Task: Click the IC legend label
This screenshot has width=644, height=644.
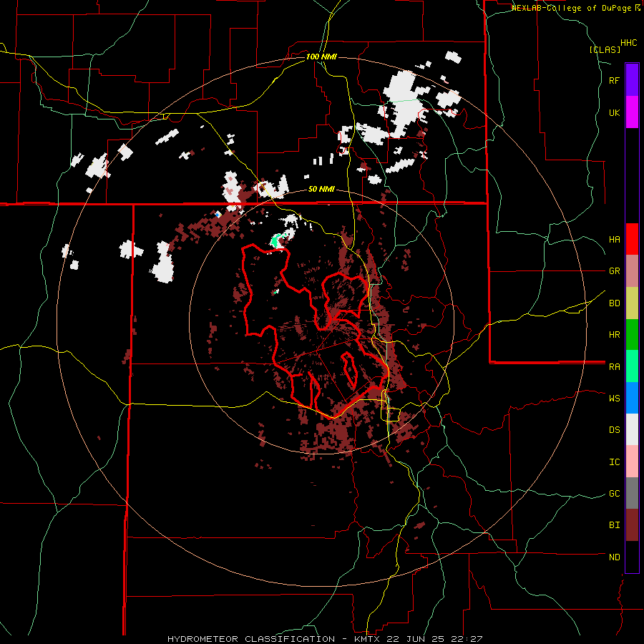Action: pos(614,462)
